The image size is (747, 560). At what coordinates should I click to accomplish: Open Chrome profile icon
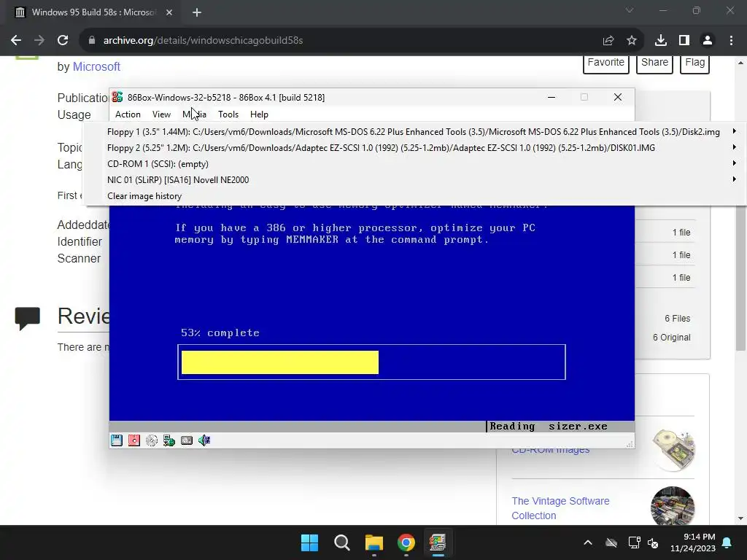708,41
